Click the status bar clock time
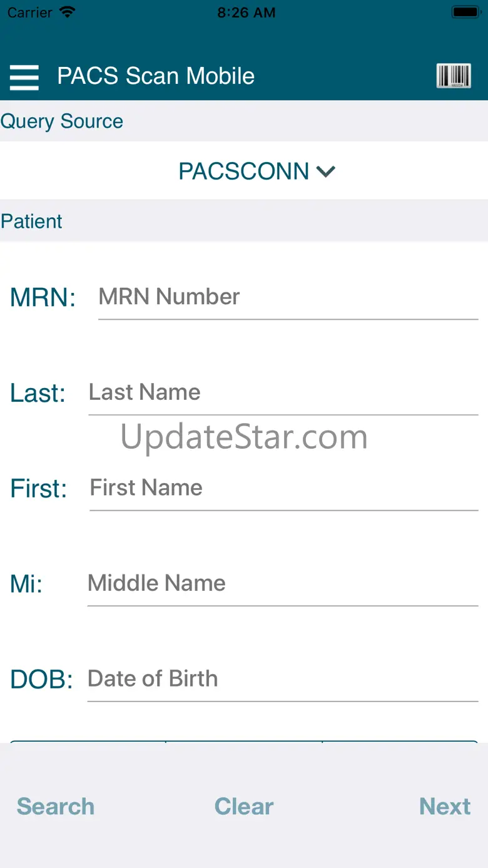 [246, 13]
